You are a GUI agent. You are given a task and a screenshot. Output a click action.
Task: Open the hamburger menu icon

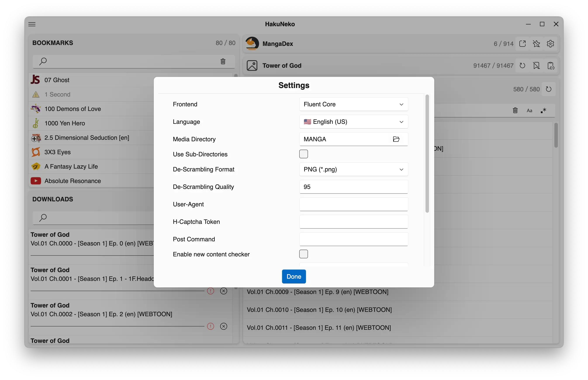(x=32, y=24)
